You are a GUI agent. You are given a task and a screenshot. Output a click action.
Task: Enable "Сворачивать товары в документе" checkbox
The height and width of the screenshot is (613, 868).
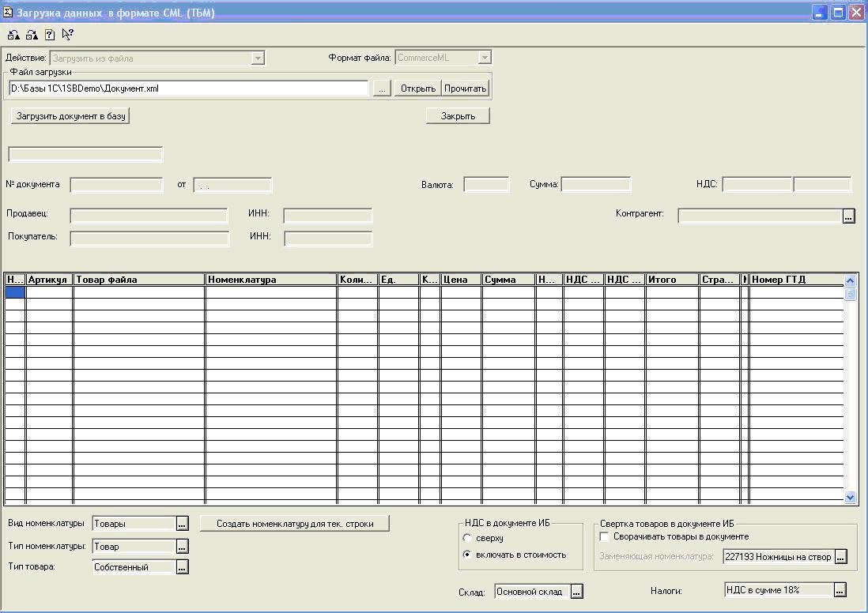605,537
